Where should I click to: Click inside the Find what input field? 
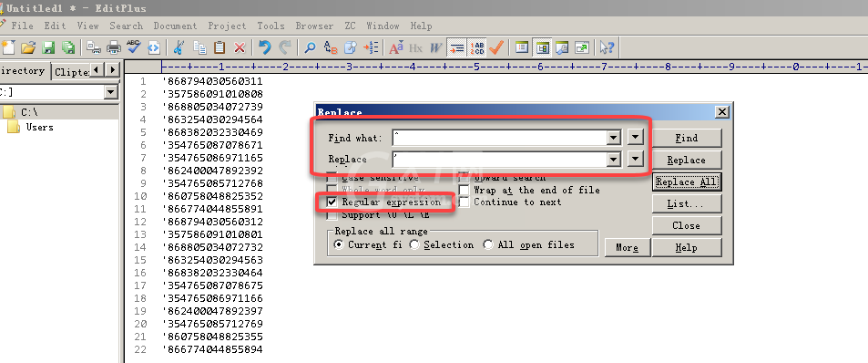pyautogui.click(x=499, y=138)
